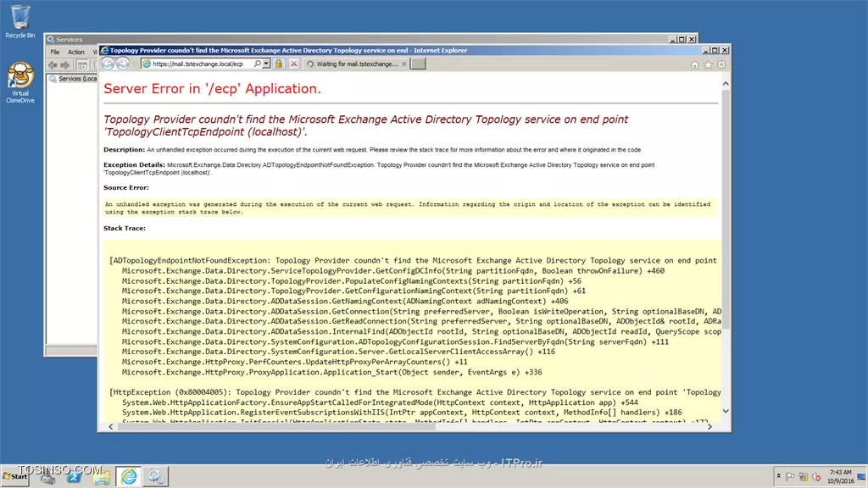Minimize the Services window
Screen dimensions: 868x488
[x=672, y=39]
